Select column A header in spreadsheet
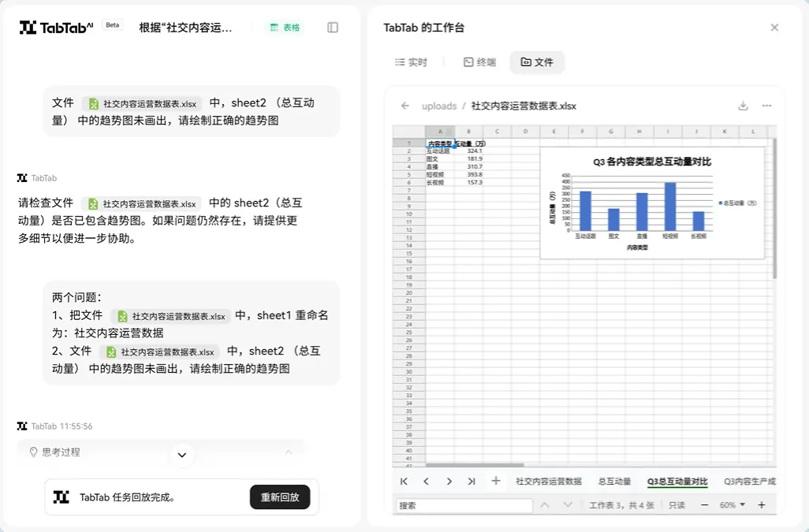809x532 pixels. tap(440, 132)
